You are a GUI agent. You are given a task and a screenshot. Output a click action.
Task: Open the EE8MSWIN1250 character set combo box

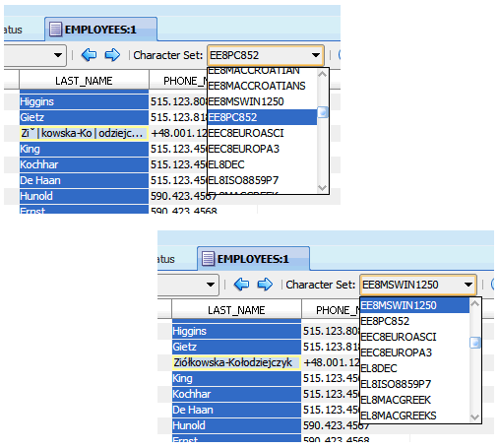[x=418, y=285]
